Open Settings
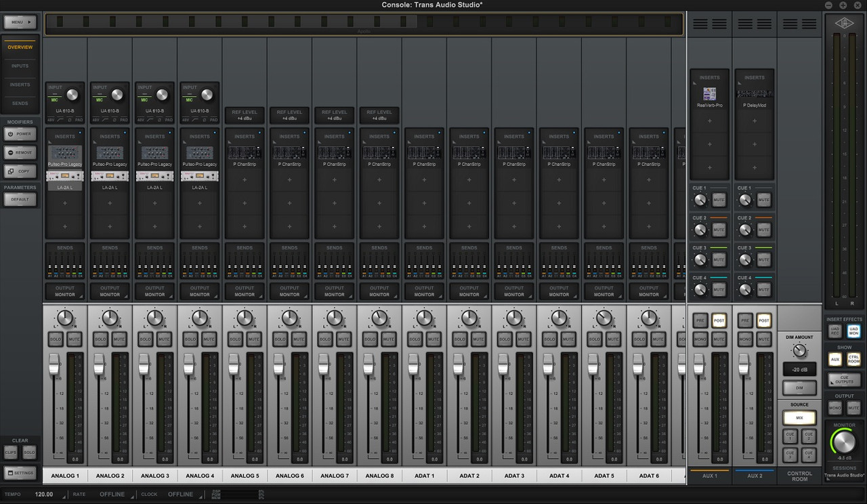 click(x=20, y=473)
